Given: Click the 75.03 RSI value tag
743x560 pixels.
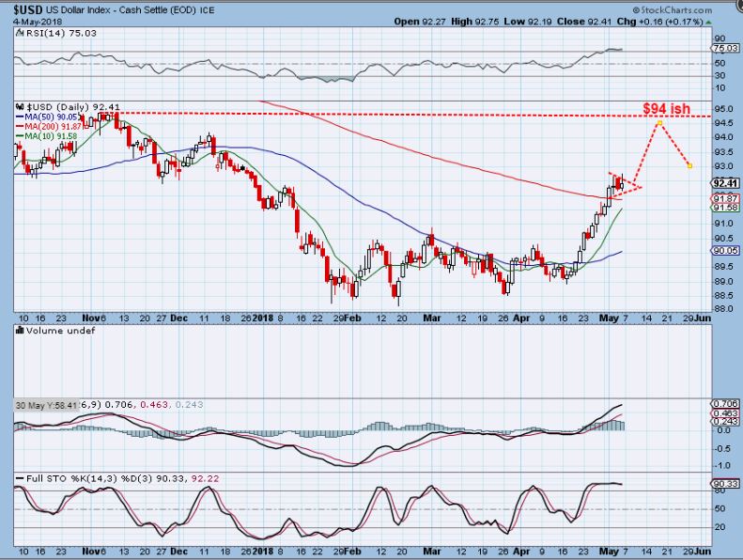Looking at the screenshot, I should (723, 48).
